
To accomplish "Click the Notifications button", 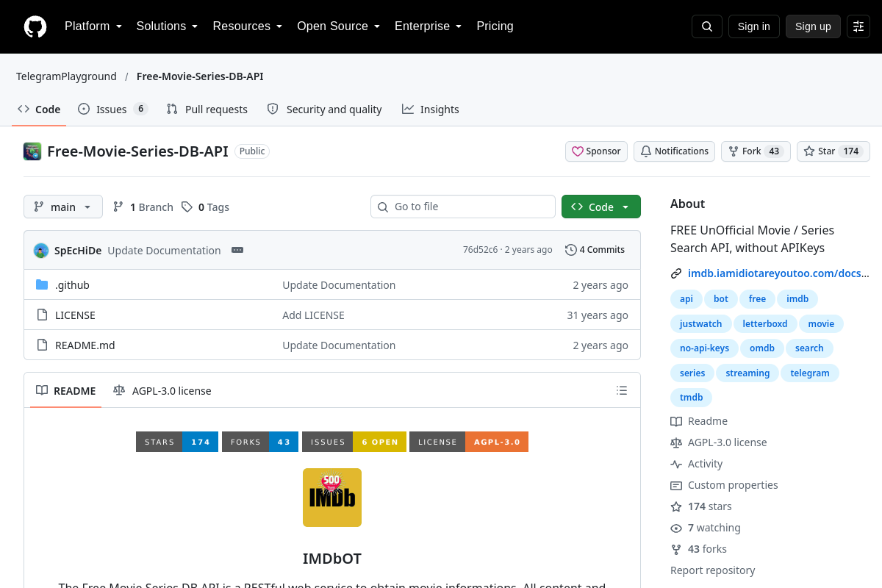I will (674, 151).
